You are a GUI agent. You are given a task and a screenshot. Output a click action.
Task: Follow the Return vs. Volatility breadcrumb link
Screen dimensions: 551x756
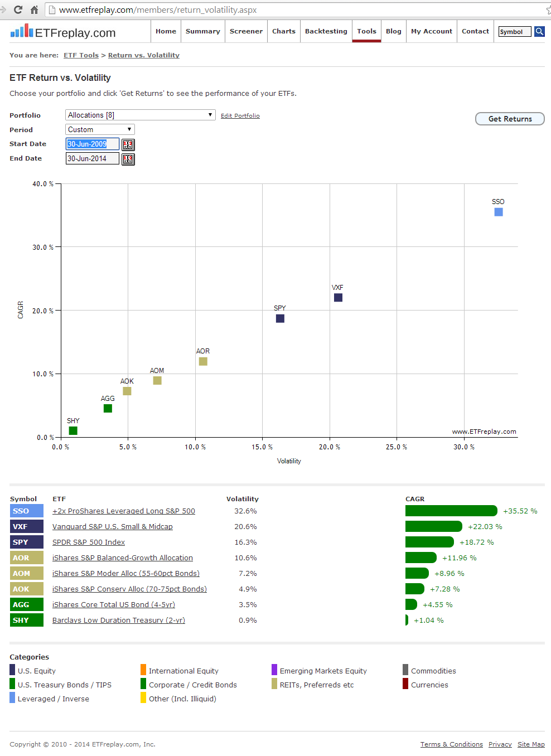coord(144,55)
